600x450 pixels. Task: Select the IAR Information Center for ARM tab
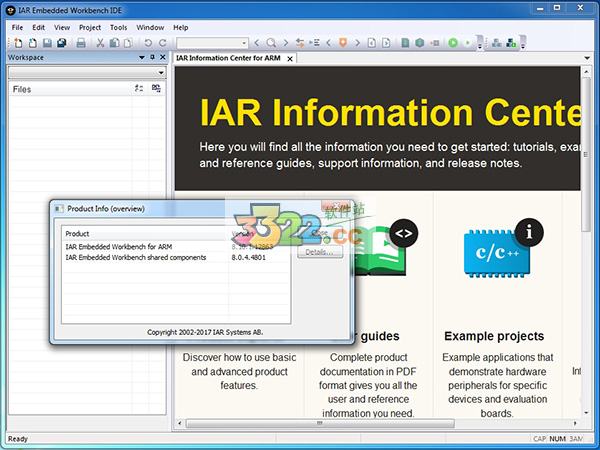pos(229,58)
